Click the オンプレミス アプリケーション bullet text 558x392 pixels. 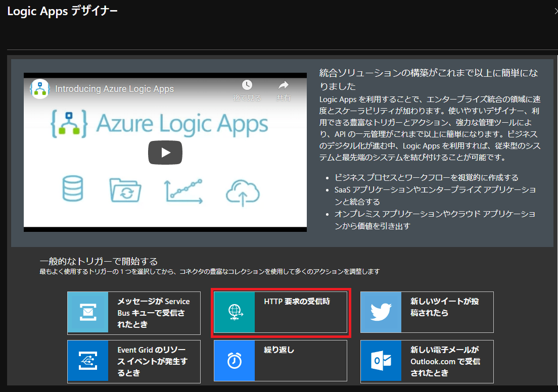coord(435,219)
